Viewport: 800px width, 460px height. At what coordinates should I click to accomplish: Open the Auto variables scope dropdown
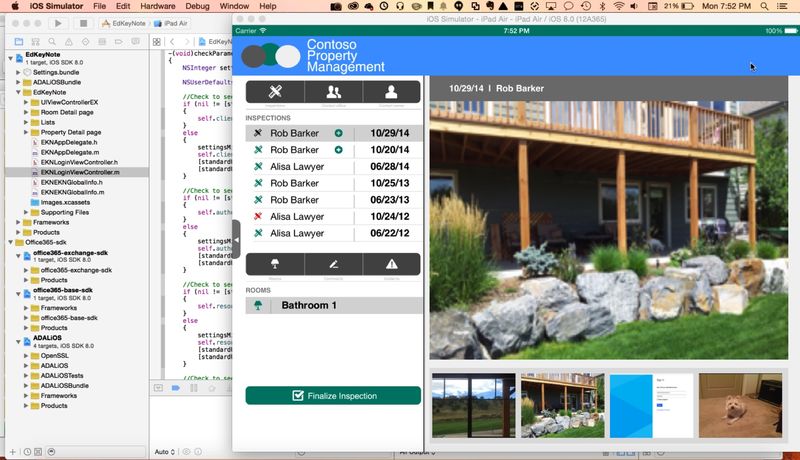(x=165, y=452)
